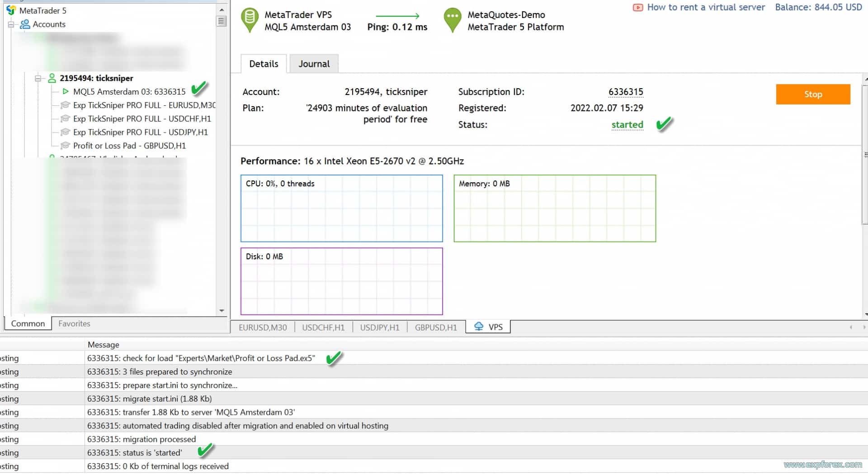This screenshot has width=868, height=474.
Task: Click the MetaTrader 5 root label
Action: pyautogui.click(x=42, y=10)
